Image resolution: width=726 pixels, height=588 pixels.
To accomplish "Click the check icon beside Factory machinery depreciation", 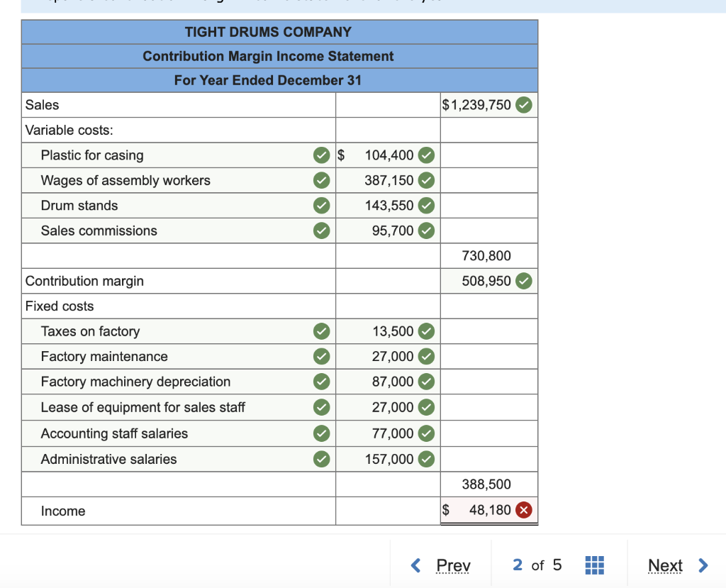I will click(x=321, y=382).
